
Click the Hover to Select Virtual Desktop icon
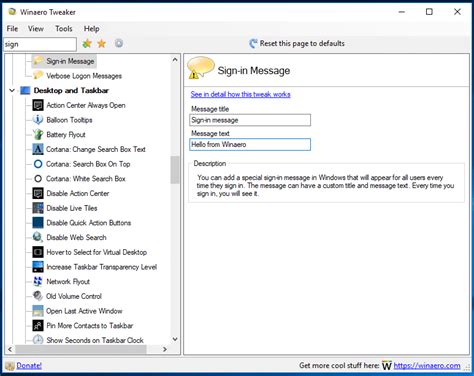click(x=38, y=252)
